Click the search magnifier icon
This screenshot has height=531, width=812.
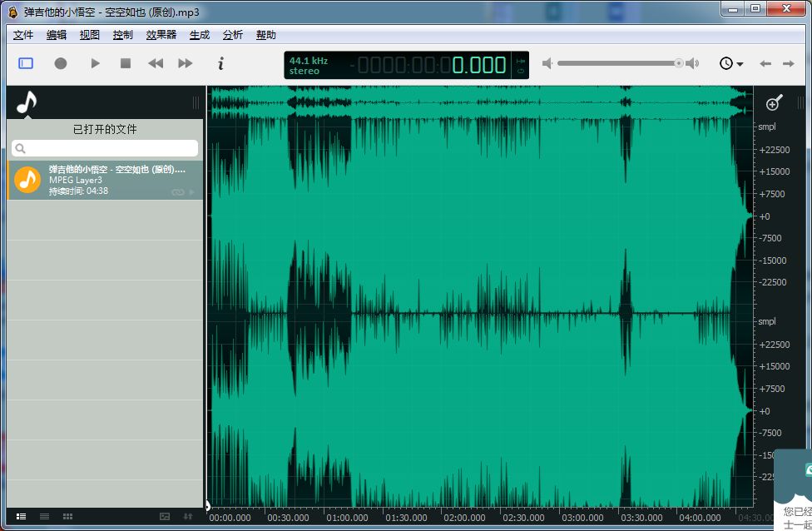pos(20,149)
